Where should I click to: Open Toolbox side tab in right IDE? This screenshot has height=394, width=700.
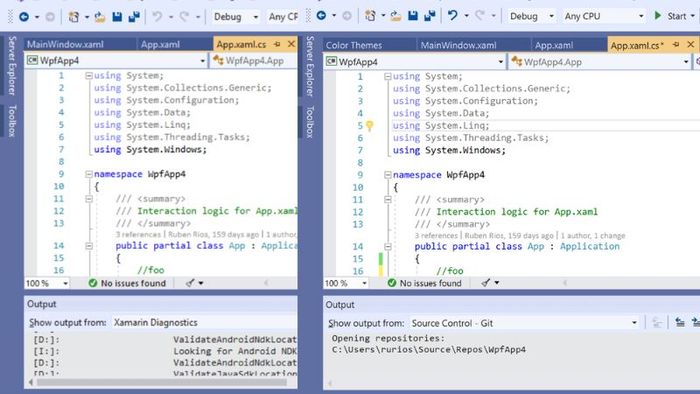pyautogui.click(x=310, y=121)
